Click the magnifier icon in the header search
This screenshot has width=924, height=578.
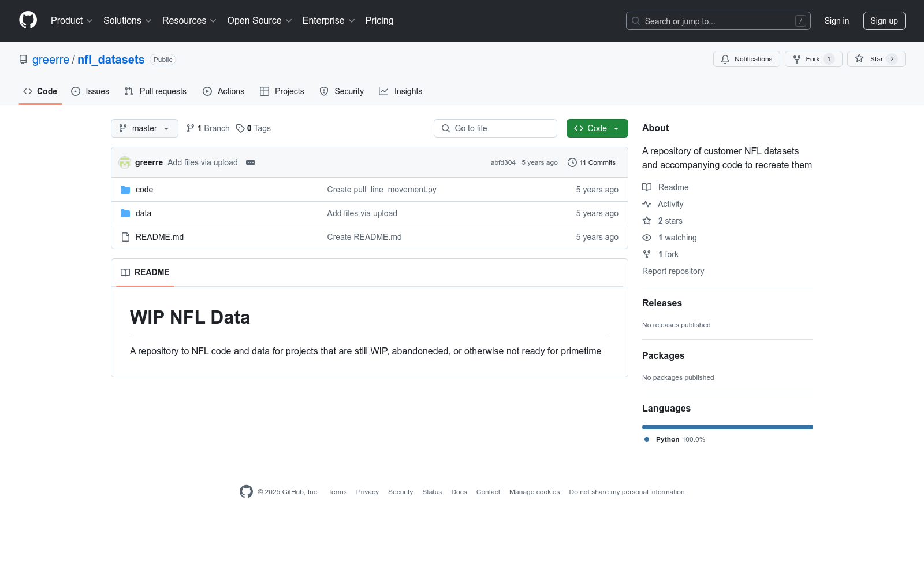tap(636, 21)
